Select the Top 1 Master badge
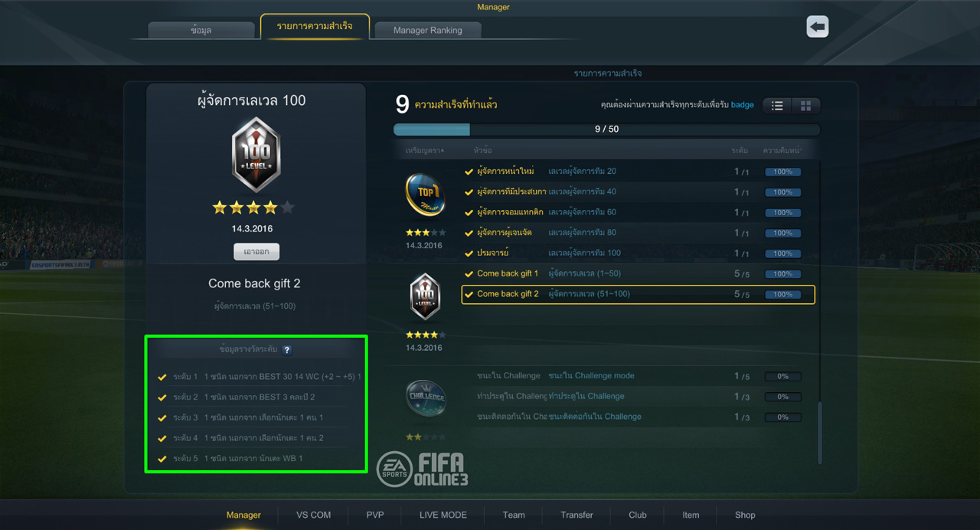The height and width of the screenshot is (530, 980). [425, 195]
